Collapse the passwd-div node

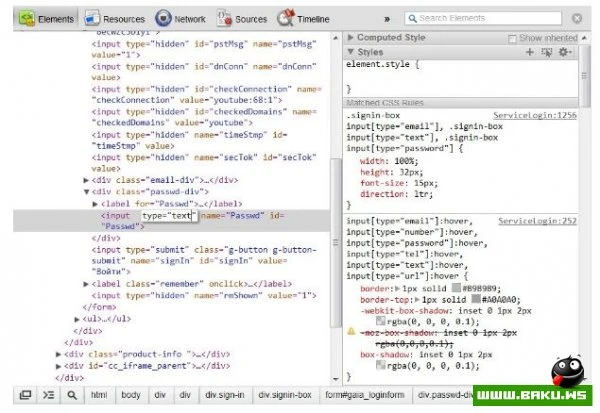coord(86,191)
